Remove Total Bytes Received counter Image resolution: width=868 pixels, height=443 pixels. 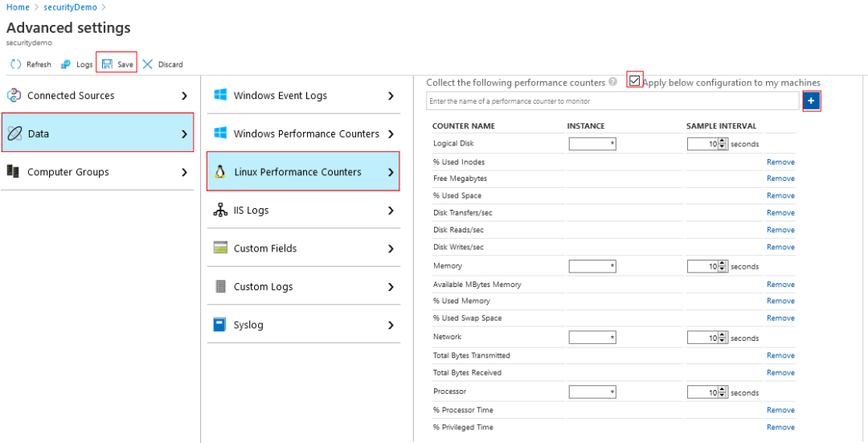pos(780,373)
